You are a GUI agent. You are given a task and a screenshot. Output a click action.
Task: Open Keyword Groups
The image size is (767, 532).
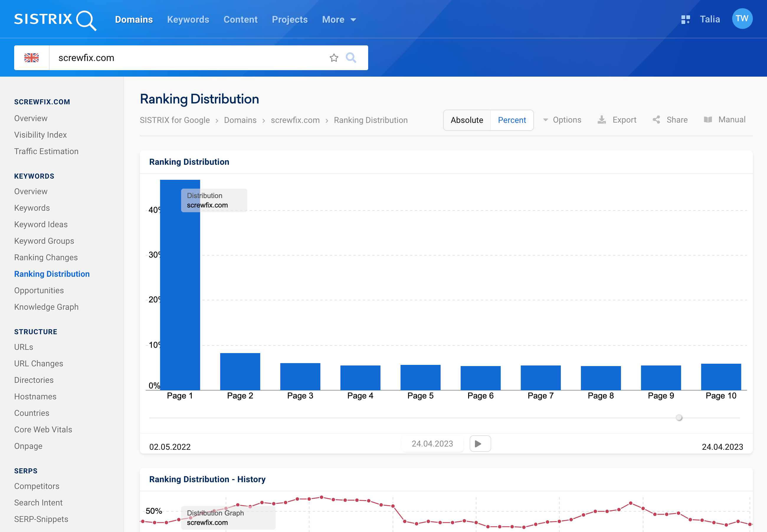[x=44, y=241]
